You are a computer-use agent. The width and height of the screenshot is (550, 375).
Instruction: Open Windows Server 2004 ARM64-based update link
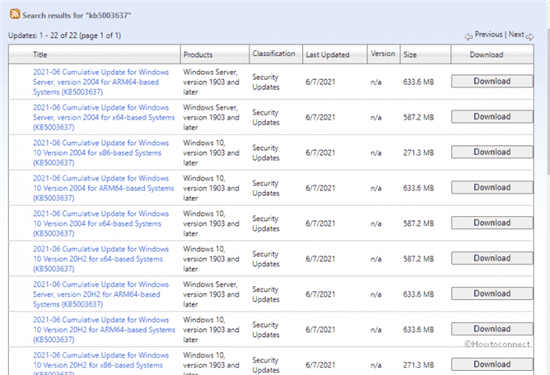pyautogui.click(x=101, y=82)
